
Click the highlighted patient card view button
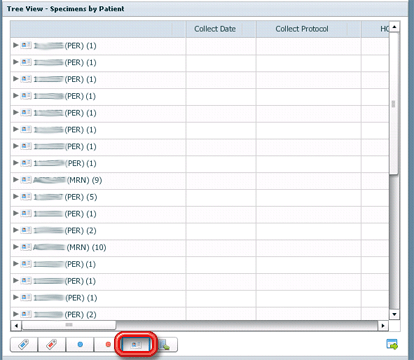(136, 344)
